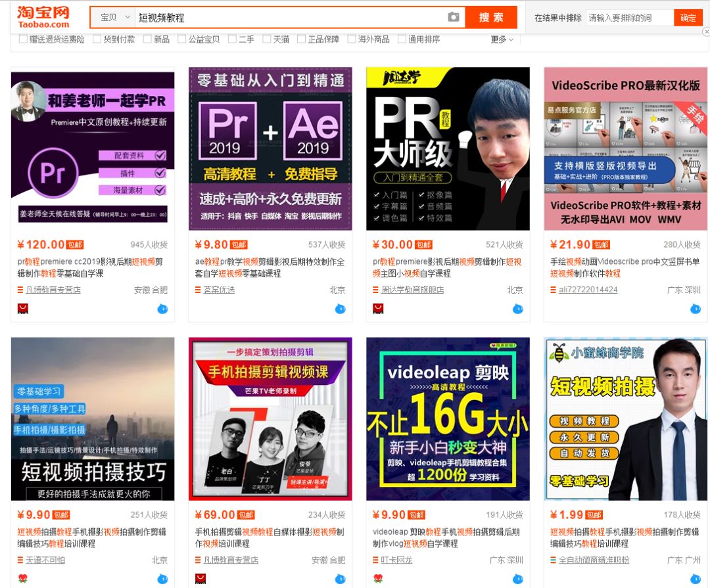Open the videoleap 剪映教程 product title link
710x588 pixels.
[x=446, y=537]
